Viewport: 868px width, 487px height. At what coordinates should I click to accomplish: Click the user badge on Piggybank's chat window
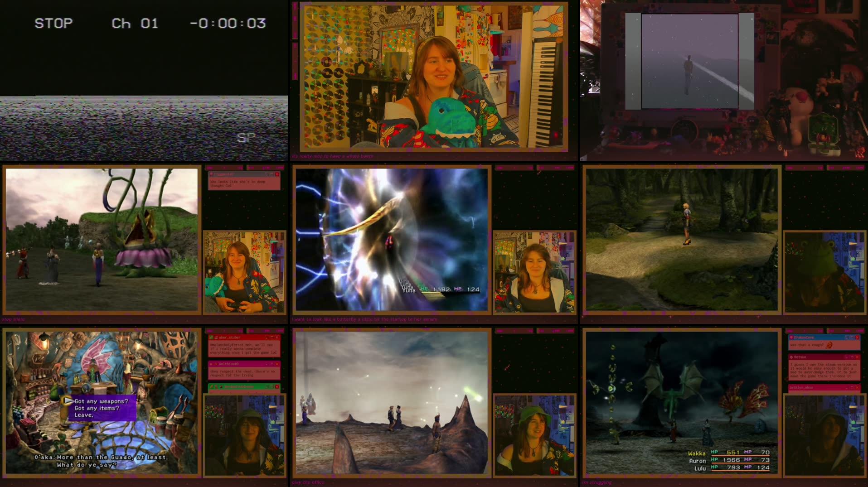pos(211,174)
